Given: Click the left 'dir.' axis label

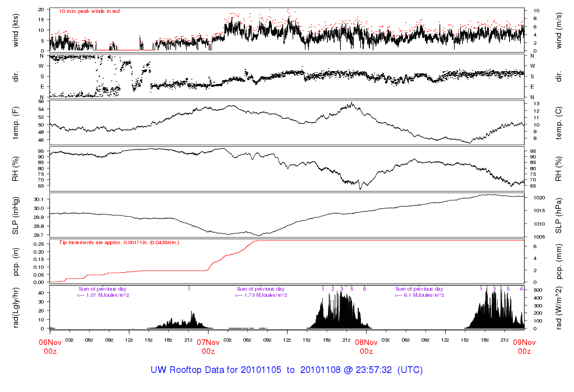Looking at the screenshot, I should click(x=16, y=77).
